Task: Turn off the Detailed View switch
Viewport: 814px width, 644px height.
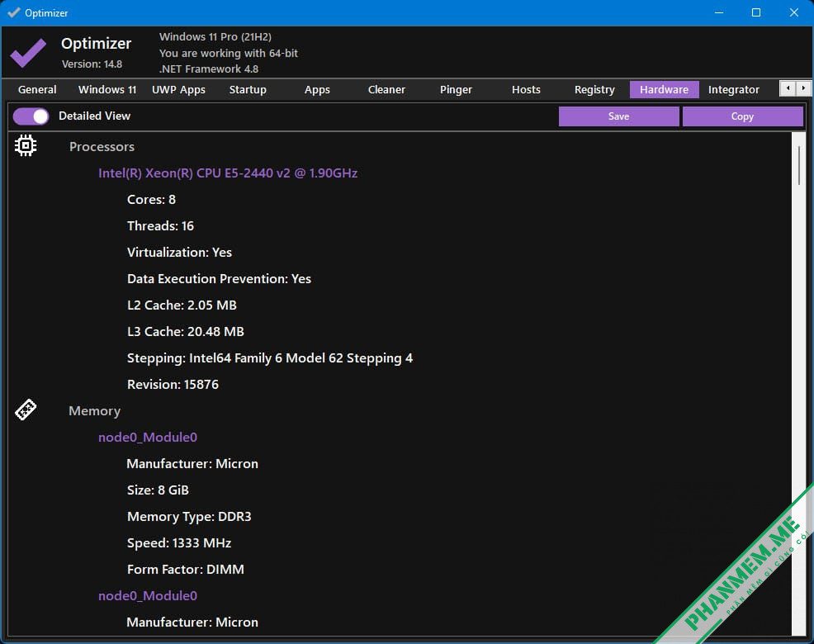Action: 31,116
